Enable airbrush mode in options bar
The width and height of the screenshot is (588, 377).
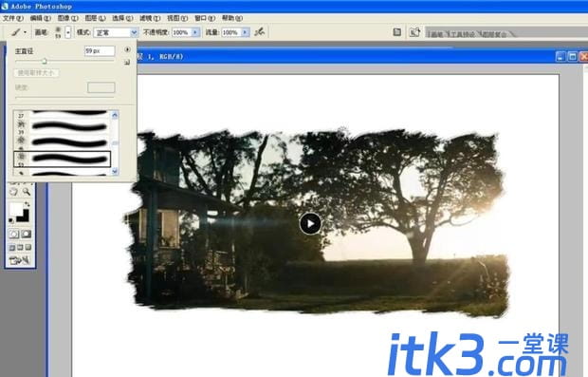coord(259,32)
